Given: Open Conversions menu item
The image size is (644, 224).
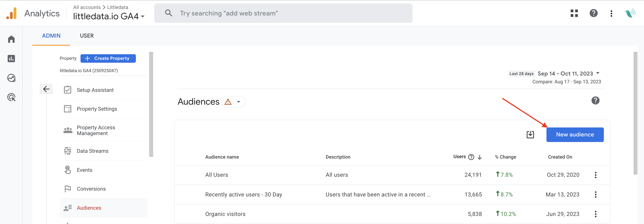Looking at the screenshot, I should click(x=104, y=189).
